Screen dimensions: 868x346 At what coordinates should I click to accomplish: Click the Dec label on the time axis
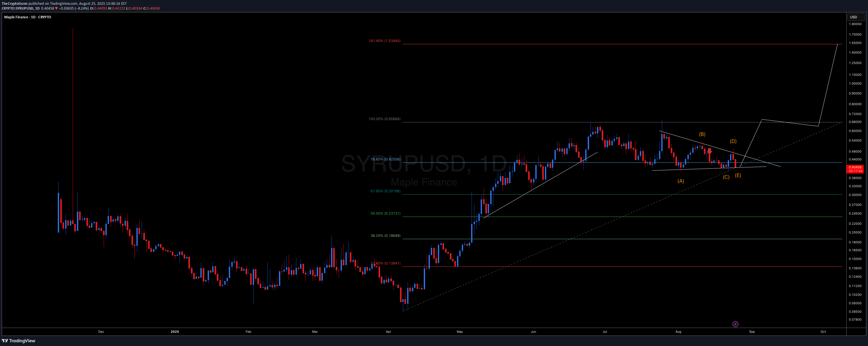point(101,332)
